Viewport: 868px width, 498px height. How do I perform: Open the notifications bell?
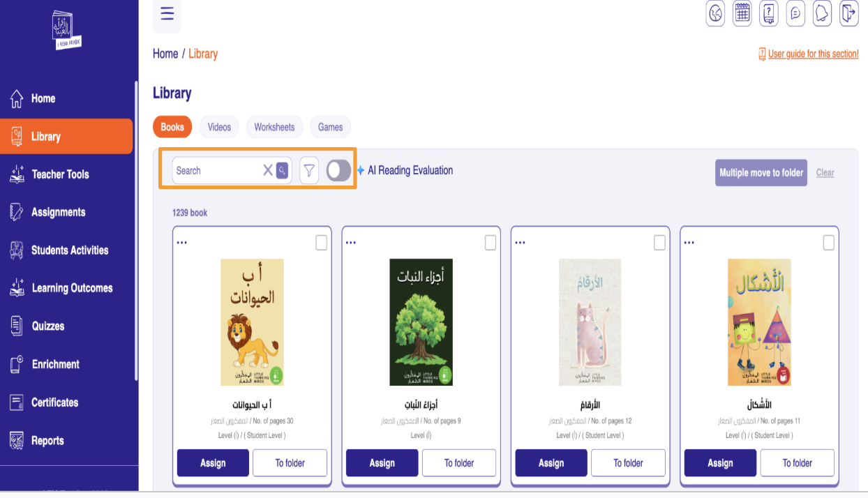click(x=822, y=13)
